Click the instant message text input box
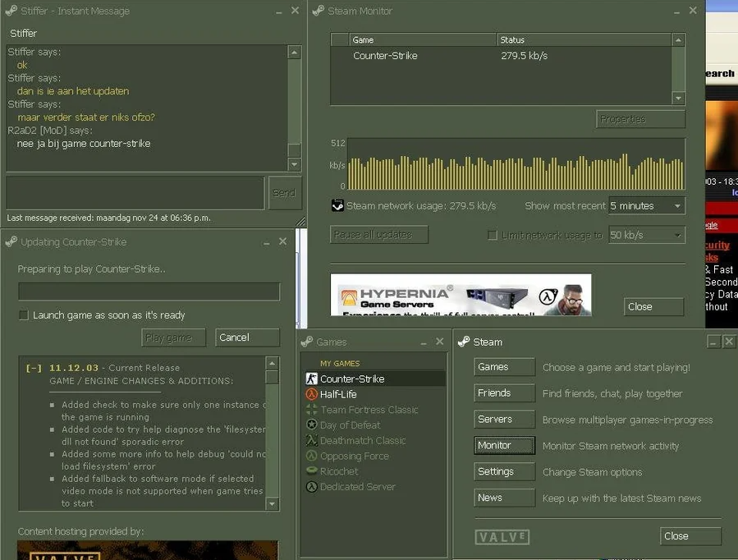This screenshot has height=560, width=738. pyautogui.click(x=135, y=193)
